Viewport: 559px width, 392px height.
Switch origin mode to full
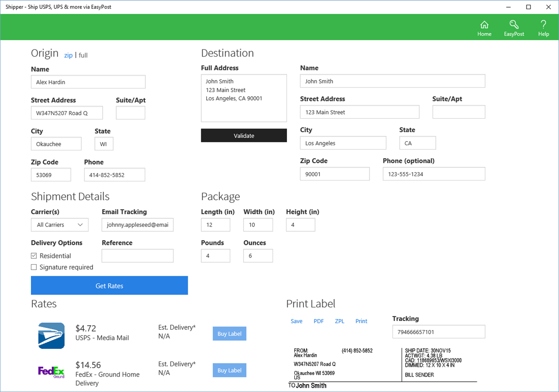[83, 55]
